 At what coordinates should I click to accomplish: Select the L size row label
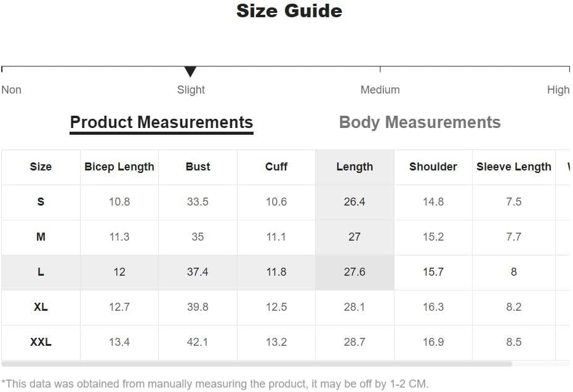click(x=41, y=272)
